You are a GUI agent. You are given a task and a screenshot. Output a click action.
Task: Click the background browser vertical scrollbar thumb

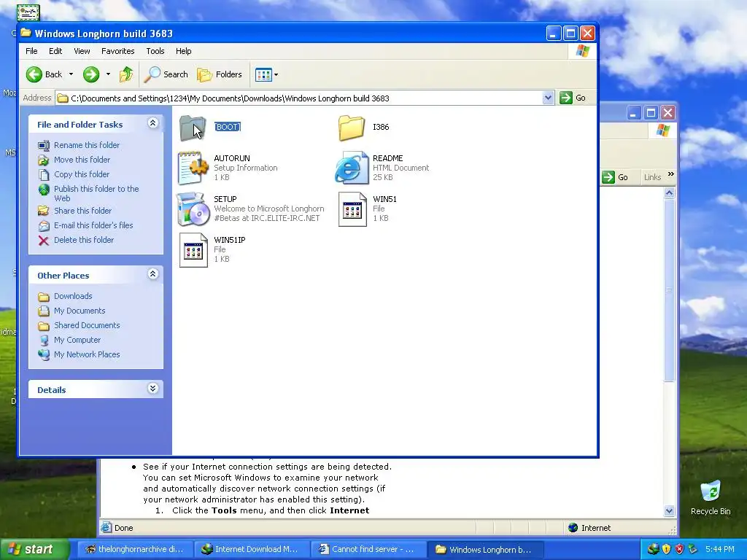pyautogui.click(x=669, y=290)
